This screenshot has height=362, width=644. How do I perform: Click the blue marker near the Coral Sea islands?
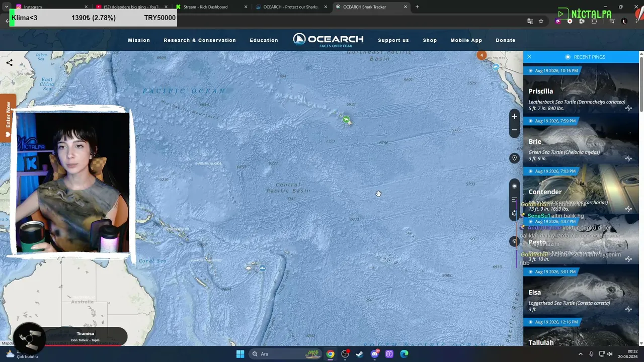coord(262,268)
